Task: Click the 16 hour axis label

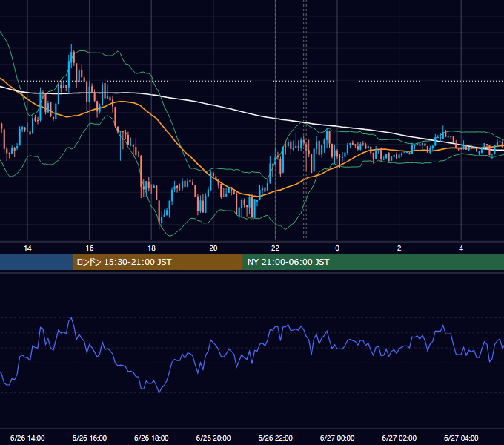Action: click(x=90, y=248)
